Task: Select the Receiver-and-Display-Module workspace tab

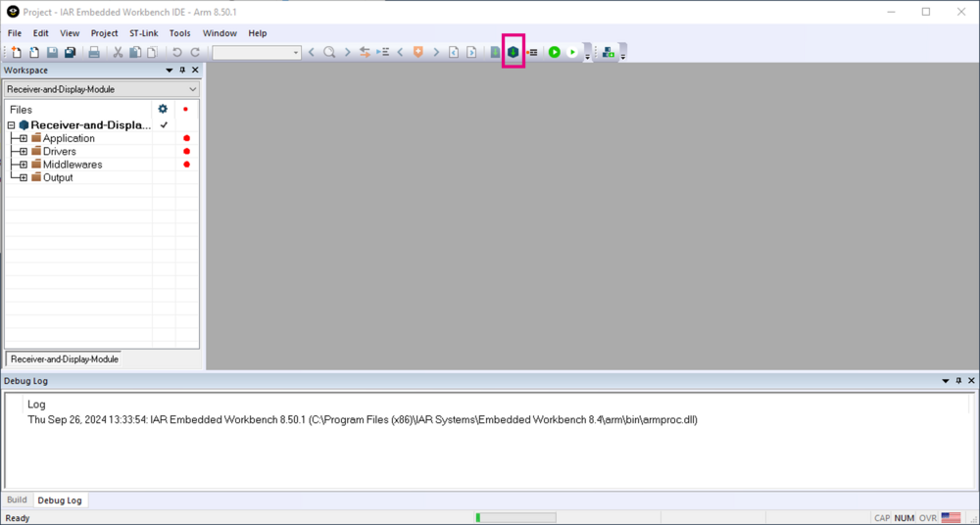Action: [x=64, y=359]
